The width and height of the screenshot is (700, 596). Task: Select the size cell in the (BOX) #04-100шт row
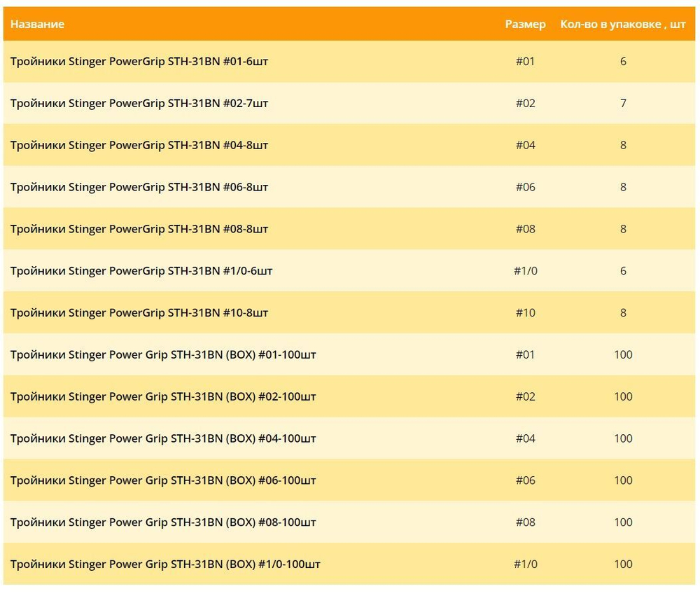point(525,439)
